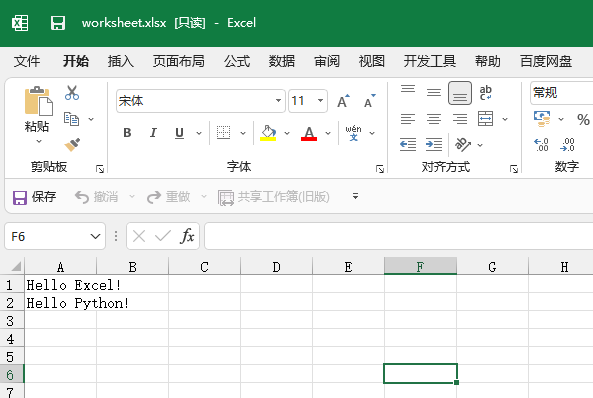Image resolution: width=593 pixels, height=398 pixels.
Task: Click the wén phonetic guide icon
Action: point(353,133)
